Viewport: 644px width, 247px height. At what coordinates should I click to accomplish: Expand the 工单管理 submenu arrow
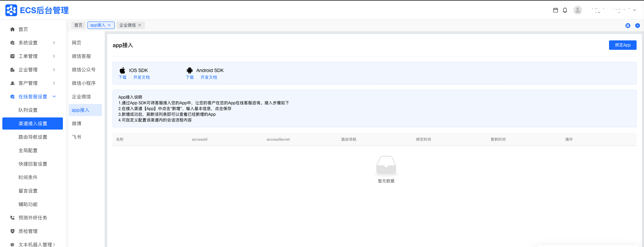pos(54,56)
